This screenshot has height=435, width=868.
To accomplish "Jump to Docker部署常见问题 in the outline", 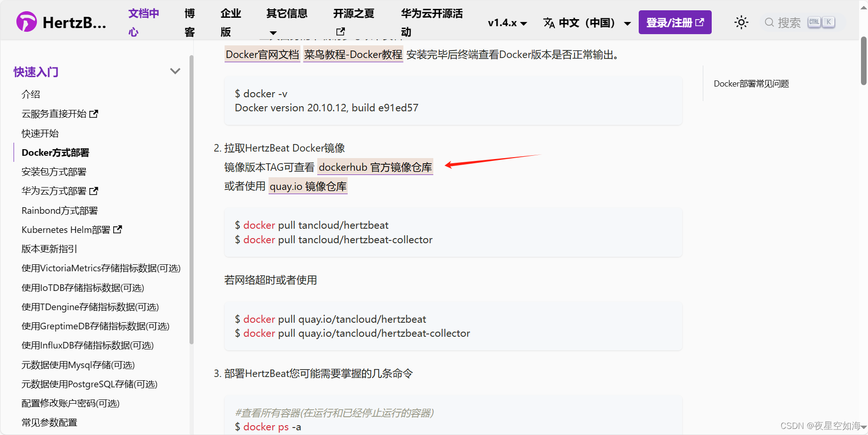I will 751,83.
